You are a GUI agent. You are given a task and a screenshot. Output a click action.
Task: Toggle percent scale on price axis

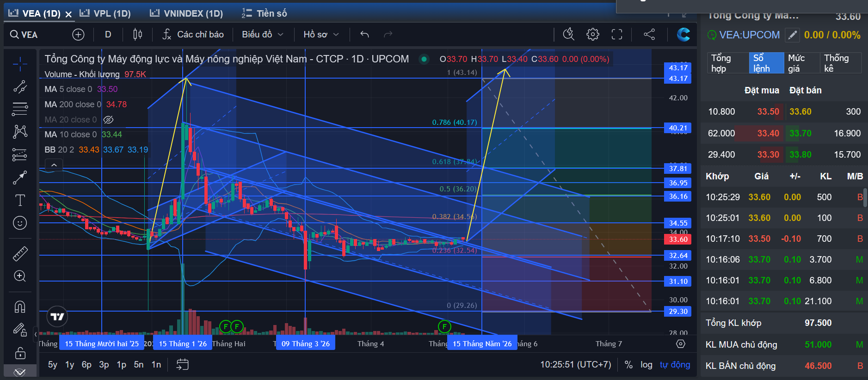click(628, 365)
